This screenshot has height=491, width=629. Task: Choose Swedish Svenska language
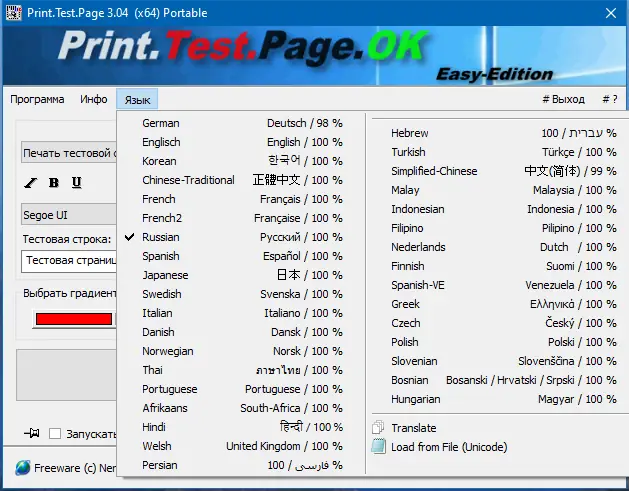tap(242, 294)
